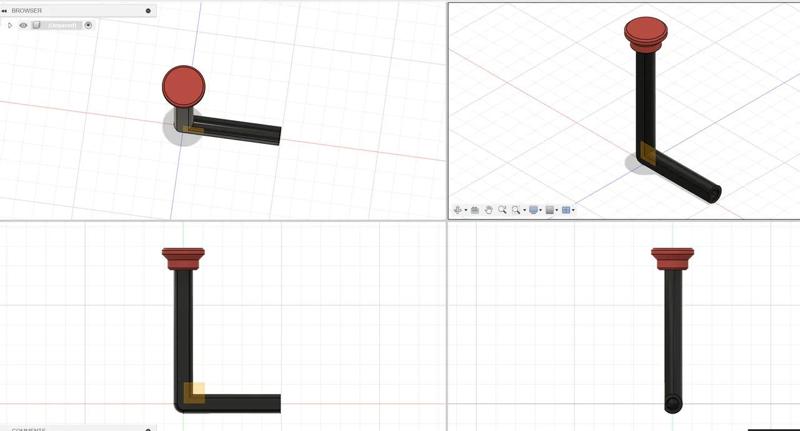This screenshot has width=800, height=431.
Task: Click the BROWSER panel title
Action: point(27,11)
